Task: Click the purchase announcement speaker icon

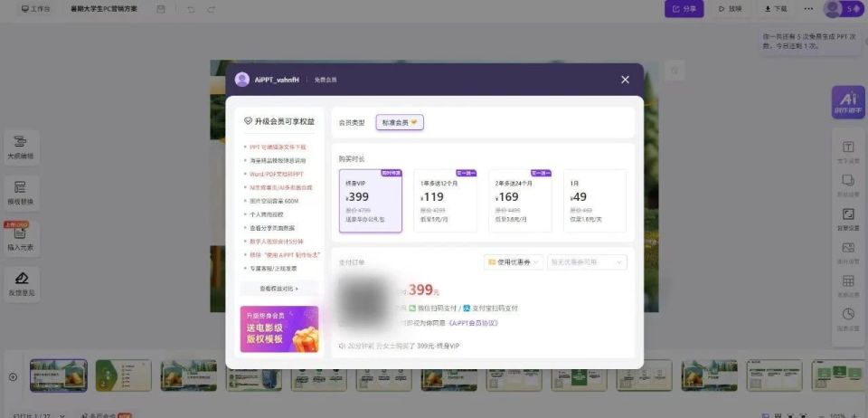Action: pyautogui.click(x=342, y=346)
